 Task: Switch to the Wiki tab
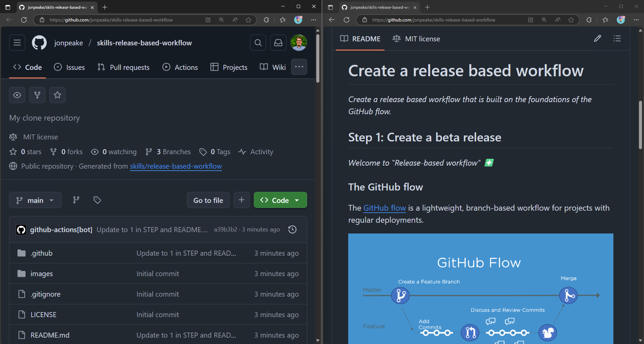(x=273, y=67)
